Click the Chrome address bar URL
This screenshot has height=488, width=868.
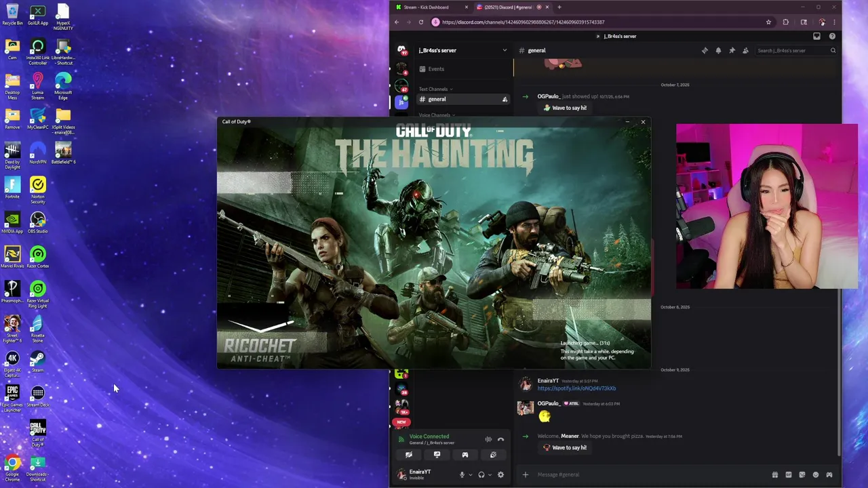[x=523, y=22]
